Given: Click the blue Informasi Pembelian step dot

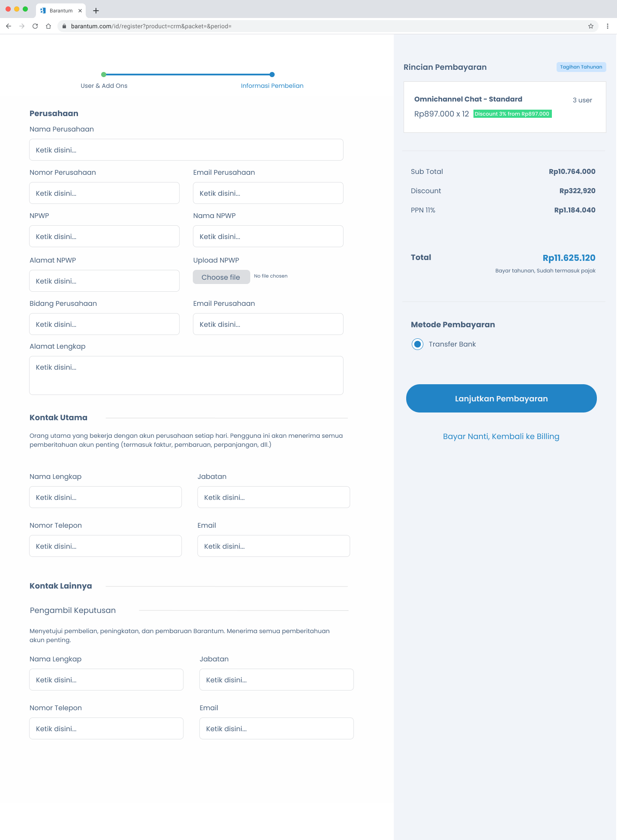Looking at the screenshot, I should [272, 75].
